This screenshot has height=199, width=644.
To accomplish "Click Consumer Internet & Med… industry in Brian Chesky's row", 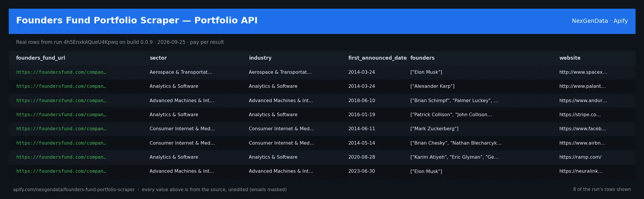I will pos(282,143).
